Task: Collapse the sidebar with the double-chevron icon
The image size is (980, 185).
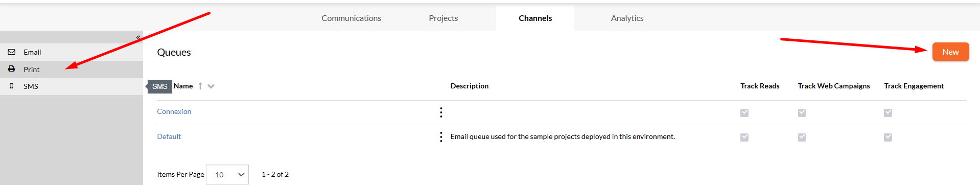Action: 138,37
